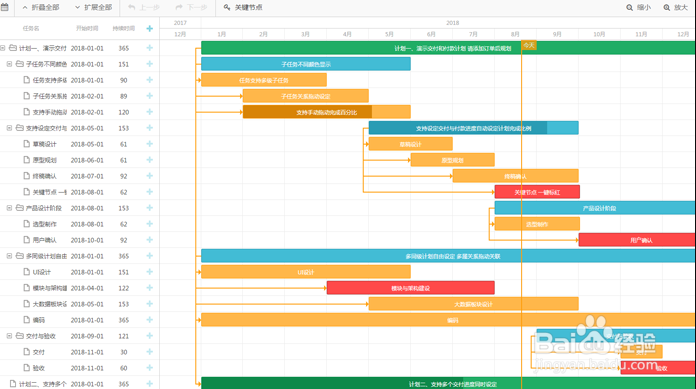Screen dimensions: 696x389
Task: Click the 今天 today marker flag
Action: [529, 45]
